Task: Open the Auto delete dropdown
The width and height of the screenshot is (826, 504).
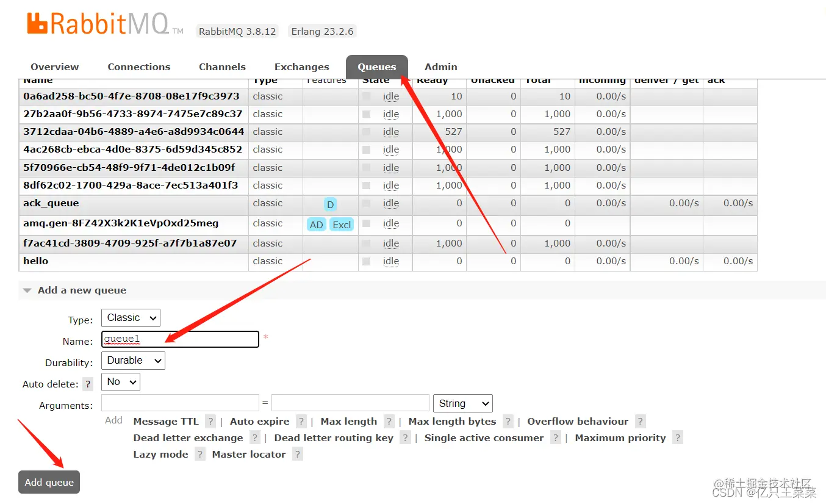Action: (121, 382)
